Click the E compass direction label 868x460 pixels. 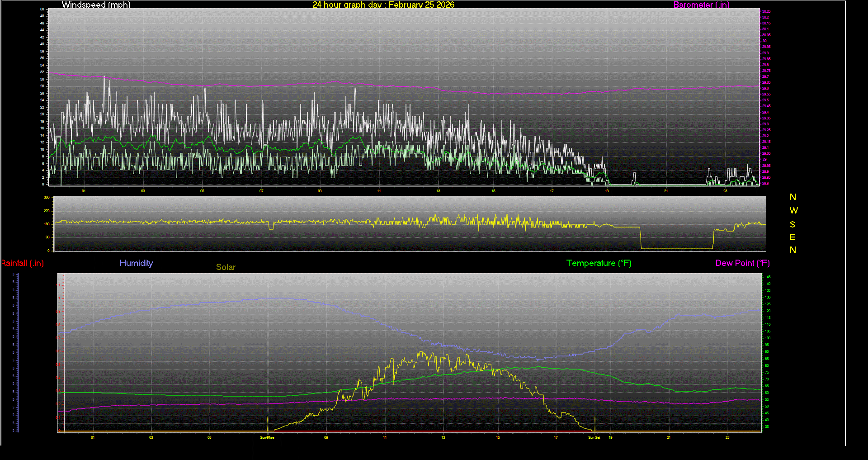[x=793, y=237]
